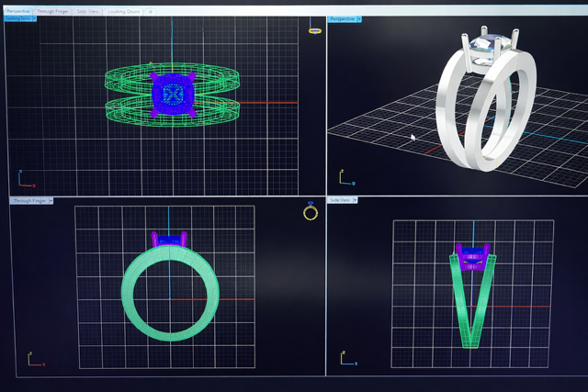Click the ring top-view icon in Looking Down viewport
This screenshot has width=588, height=392.
point(314,31)
